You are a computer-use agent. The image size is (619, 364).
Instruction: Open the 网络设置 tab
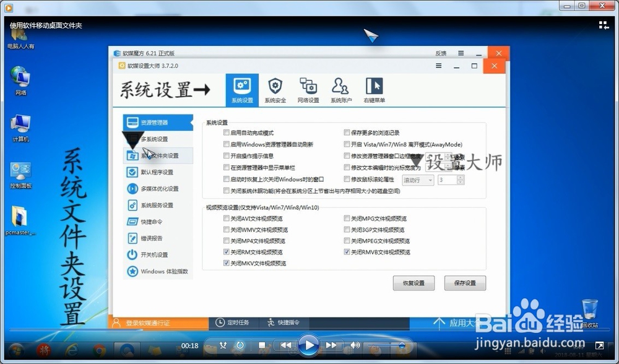[x=308, y=90]
